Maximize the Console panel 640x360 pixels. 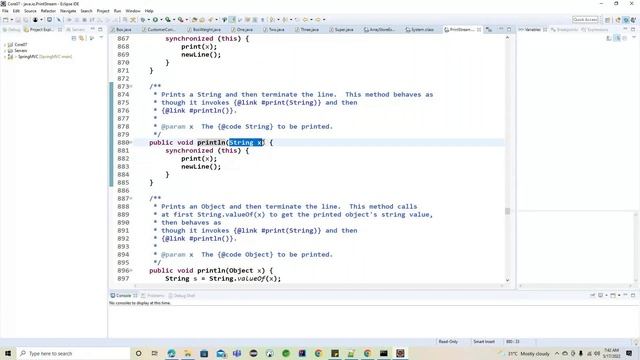tap(633, 295)
